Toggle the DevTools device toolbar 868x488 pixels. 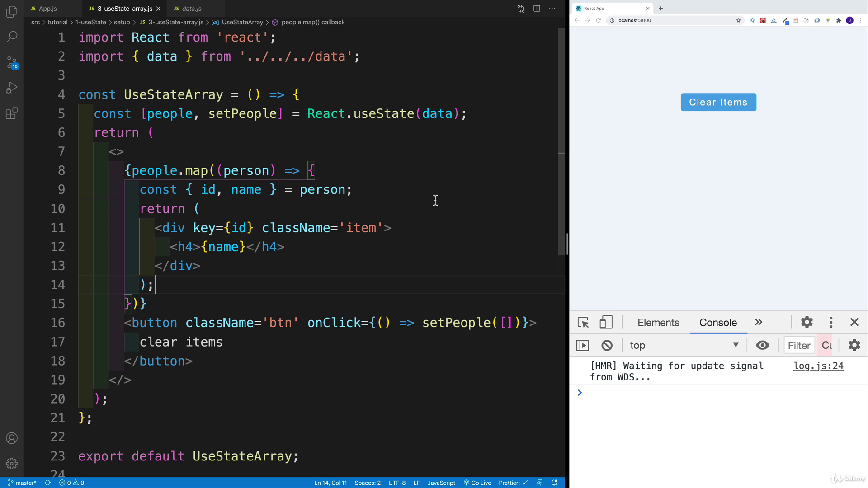click(605, 322)
